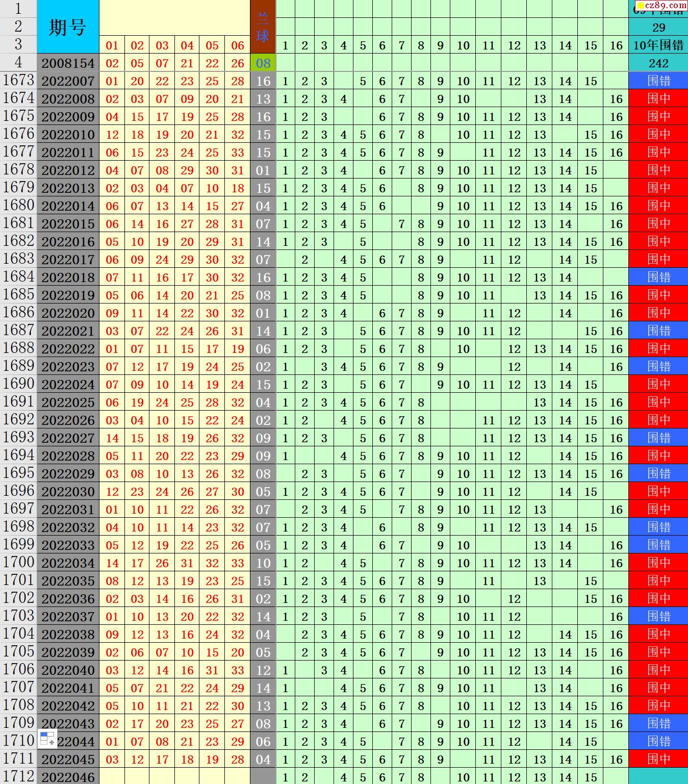Click the AutoFill options icon near row 1710

tap(47, 739)
